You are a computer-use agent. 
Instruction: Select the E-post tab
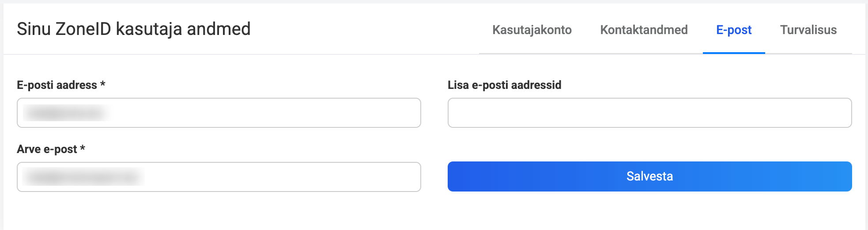point(734,30)
